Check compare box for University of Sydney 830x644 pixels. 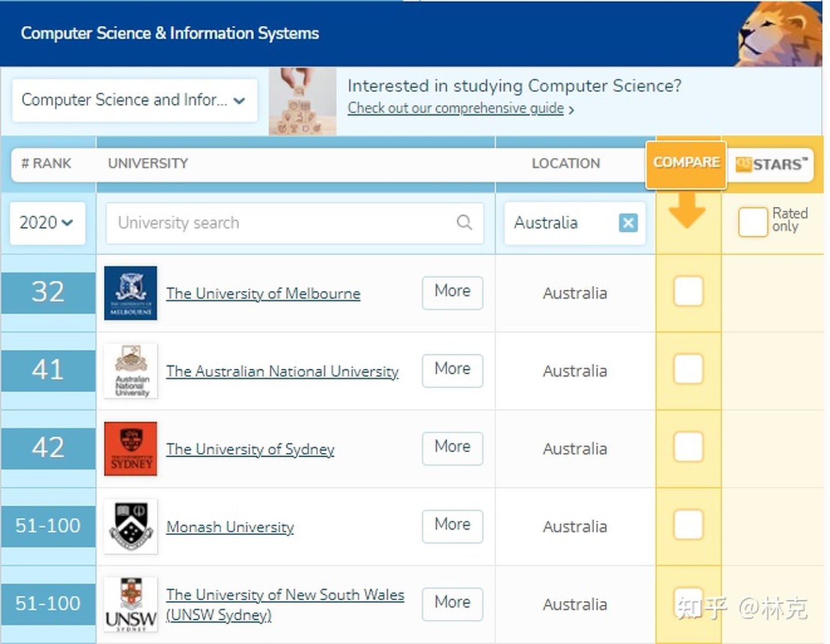click(688, 446)
